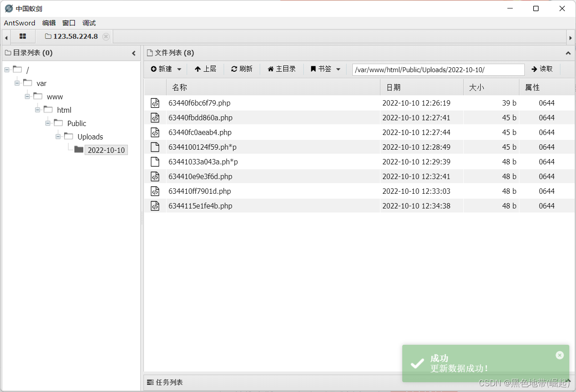Sort by 日期 column header
The height and width of the screenshot is (392, 576).
tap(422, 87)
